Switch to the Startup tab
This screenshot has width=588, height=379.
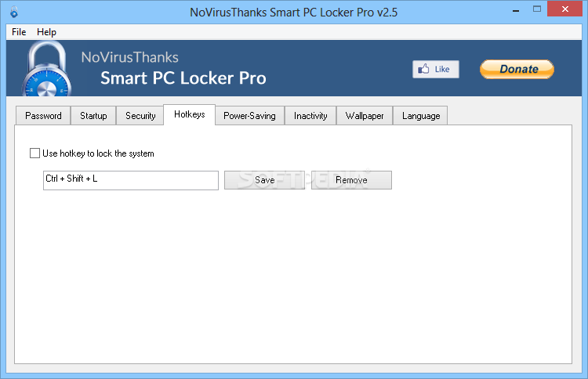[x=93, y=116]
